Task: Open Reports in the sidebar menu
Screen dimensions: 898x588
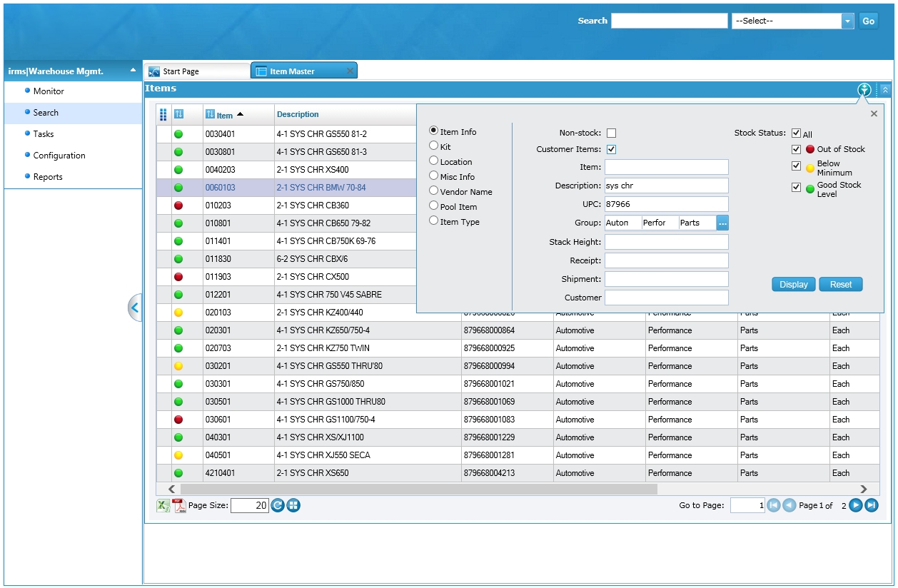Action: pyautogui.click(x=48, y=177)
